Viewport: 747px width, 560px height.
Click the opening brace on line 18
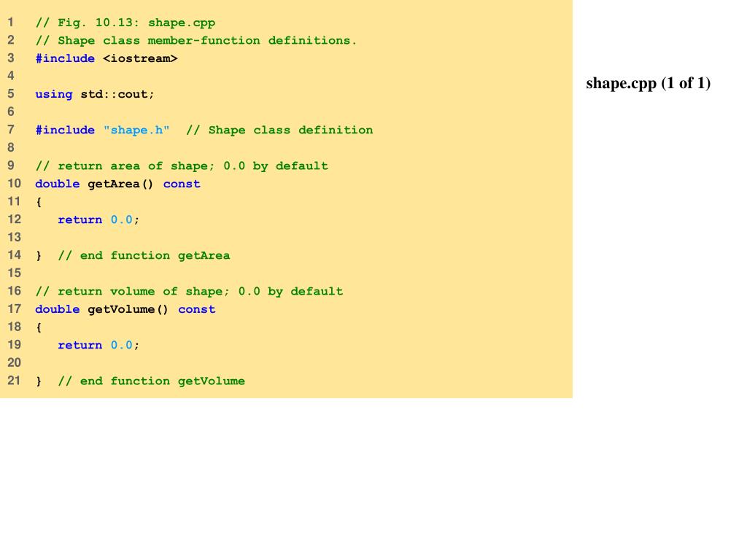[39, 327]
